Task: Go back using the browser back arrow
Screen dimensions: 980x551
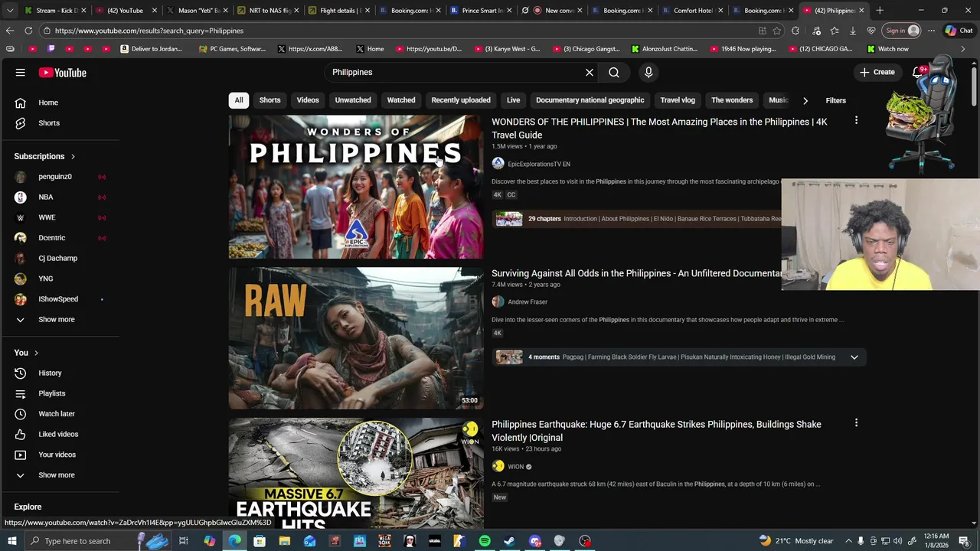Action: (x=10, y=31)
